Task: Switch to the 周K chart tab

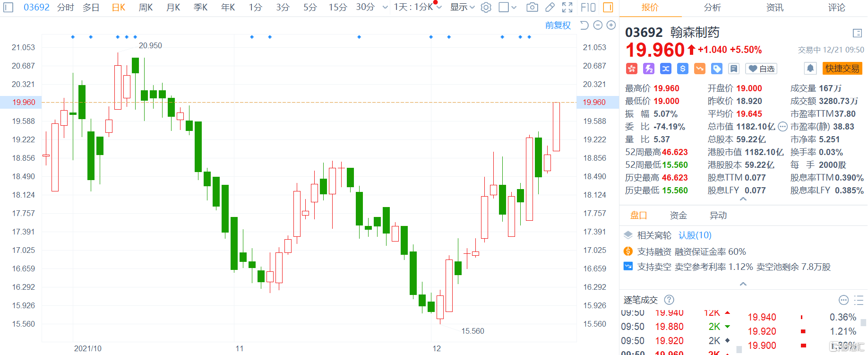Action: click(146, 8)
